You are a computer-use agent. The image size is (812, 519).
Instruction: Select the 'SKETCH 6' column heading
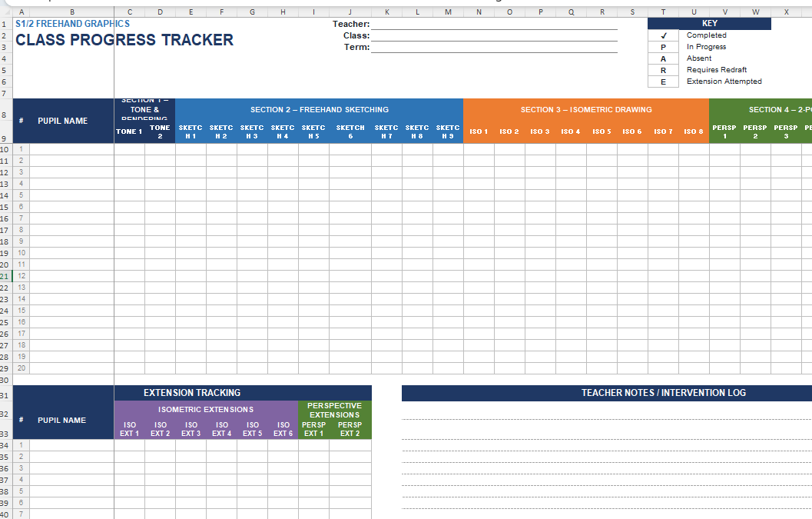350,131
